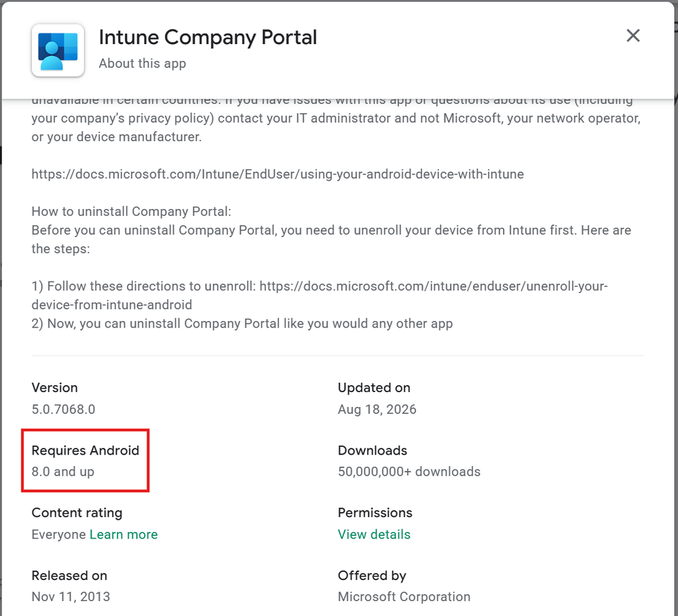678x616 pixels.
Task: Click the Offered by label
Action: (x=372, y=576)
